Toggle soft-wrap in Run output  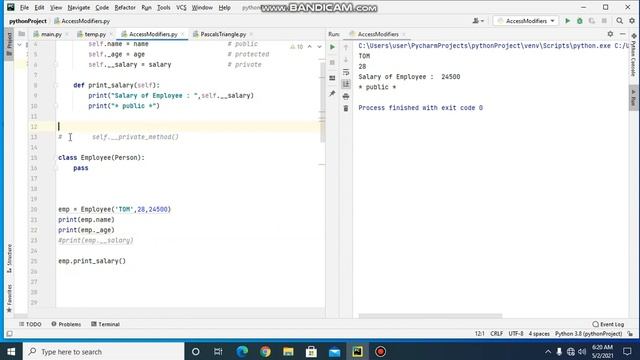point(346,72)
